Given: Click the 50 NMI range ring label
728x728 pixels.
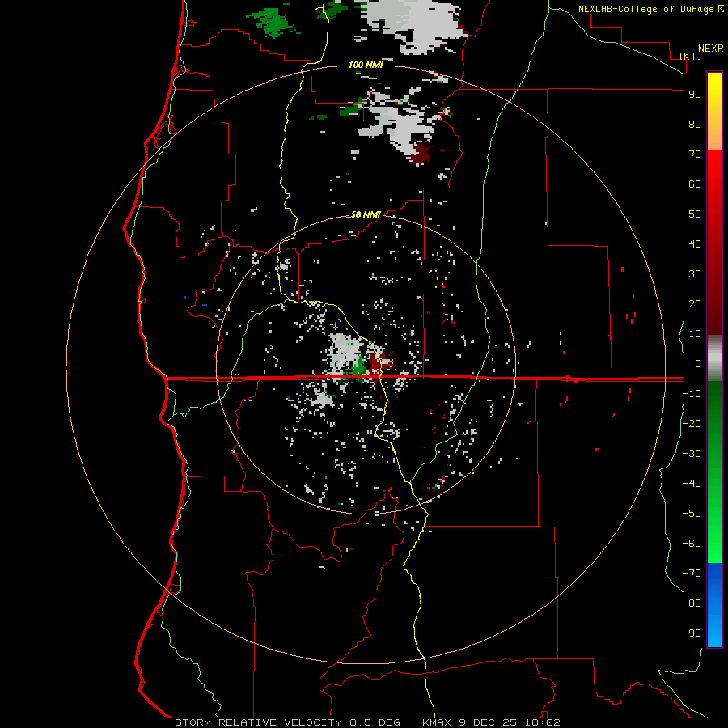Looking at the screenshot, I should pyautogui.click(x=366, y=214).
